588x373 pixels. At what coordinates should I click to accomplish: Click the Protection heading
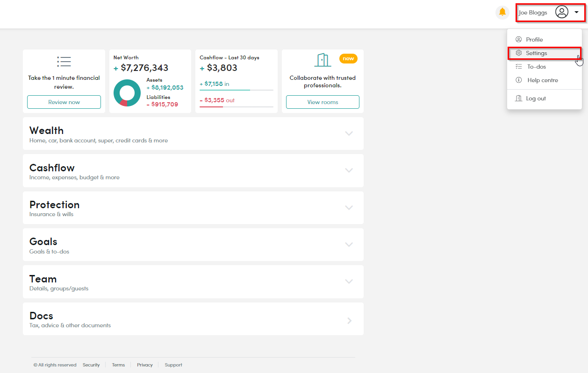tap(54, 204)
